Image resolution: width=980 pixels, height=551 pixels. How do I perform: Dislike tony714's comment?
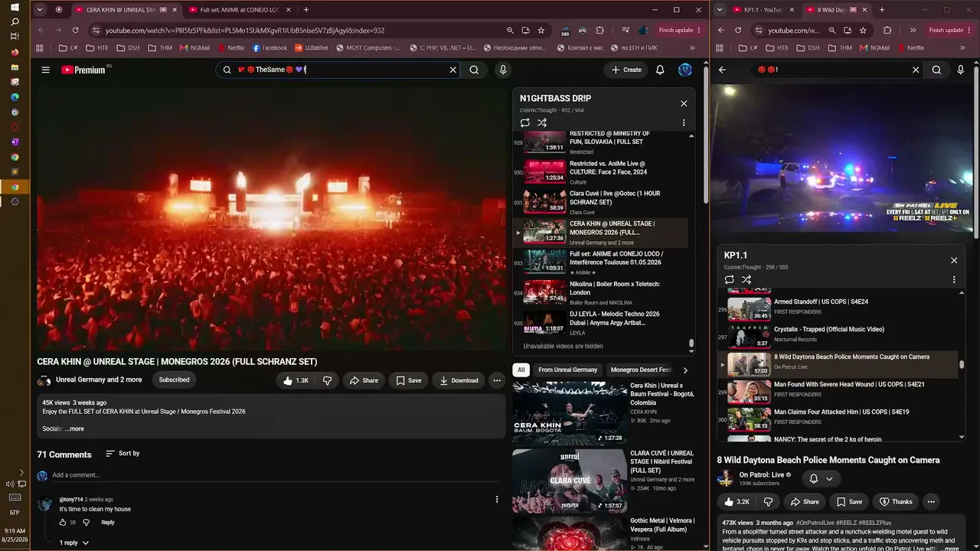point(86,523)
